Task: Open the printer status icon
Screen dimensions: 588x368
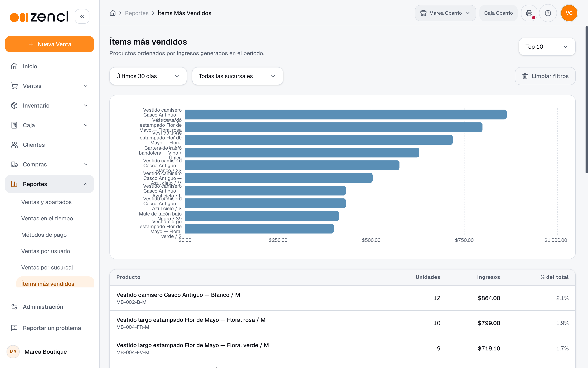Action: (x=529, y=13)
